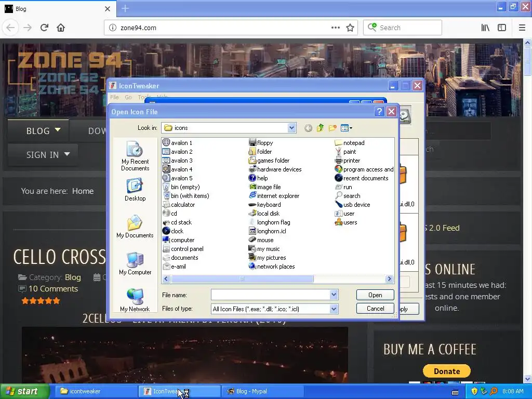Open page actions three-dot menu

(335, 28)
